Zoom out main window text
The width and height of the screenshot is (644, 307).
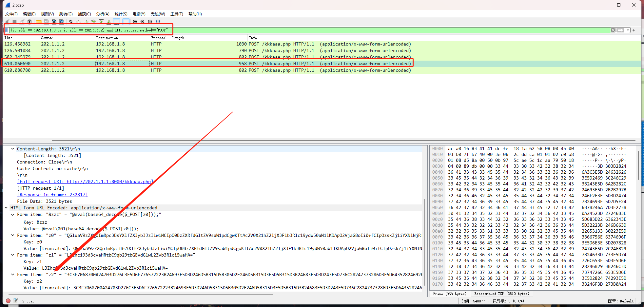(x=143, y=22)
